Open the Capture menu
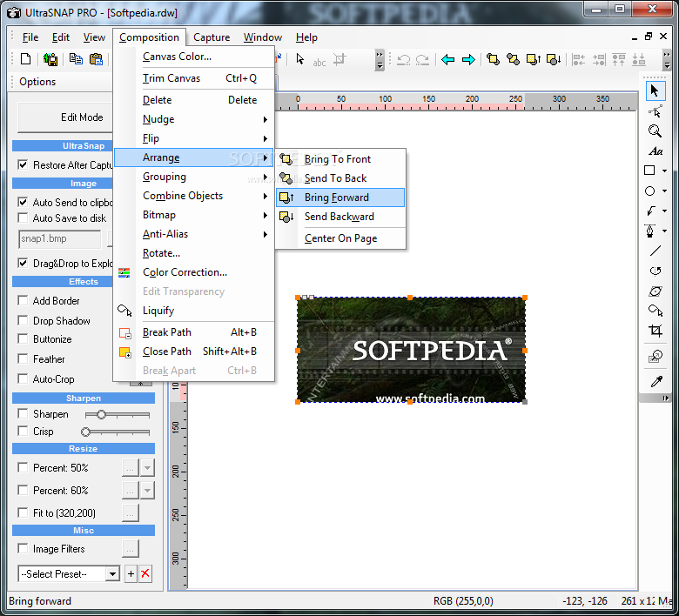 pos(212,37)
